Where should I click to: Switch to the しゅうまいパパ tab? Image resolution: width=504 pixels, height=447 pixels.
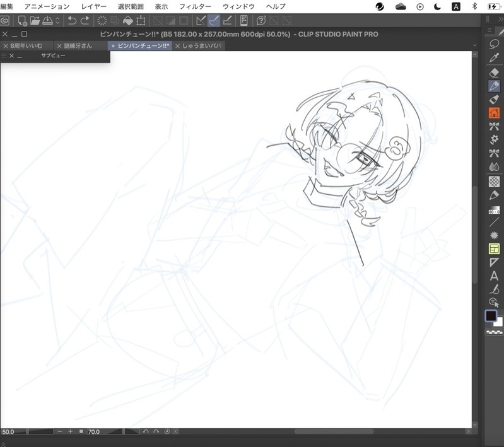202,46
